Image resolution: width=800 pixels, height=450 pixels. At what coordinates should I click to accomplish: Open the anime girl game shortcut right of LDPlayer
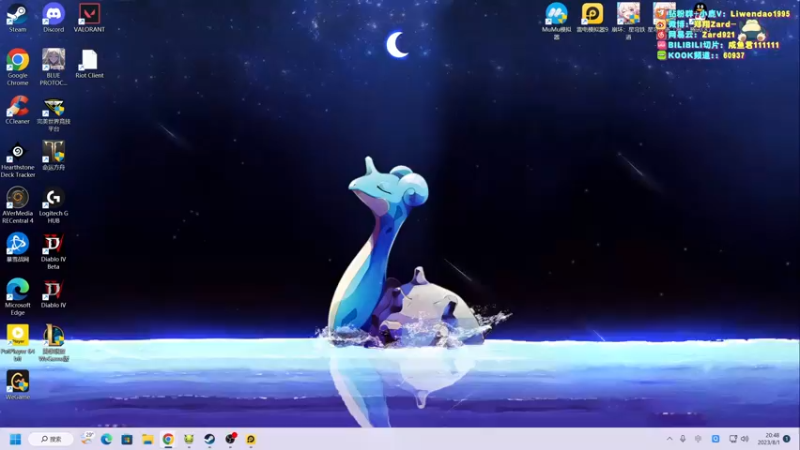[x=628, y=20]
